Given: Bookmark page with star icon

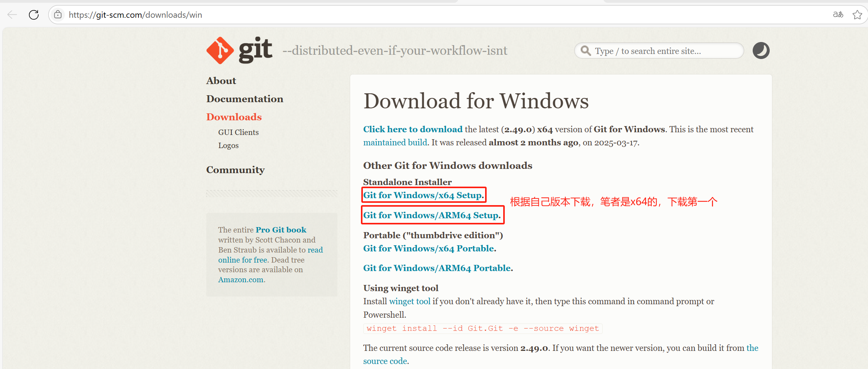Looking at the screenshot, I should click(x=857, y=15).
